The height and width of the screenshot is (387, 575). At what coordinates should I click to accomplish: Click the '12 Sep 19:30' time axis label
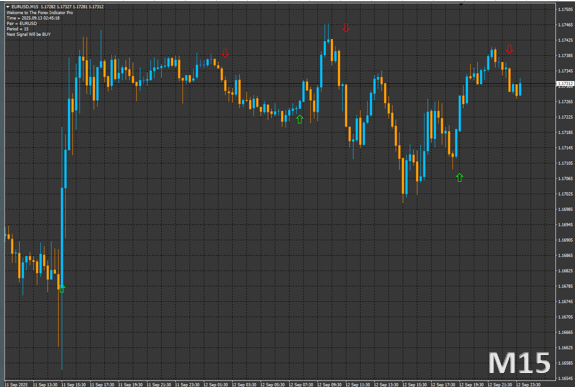(x=472, y=384)
